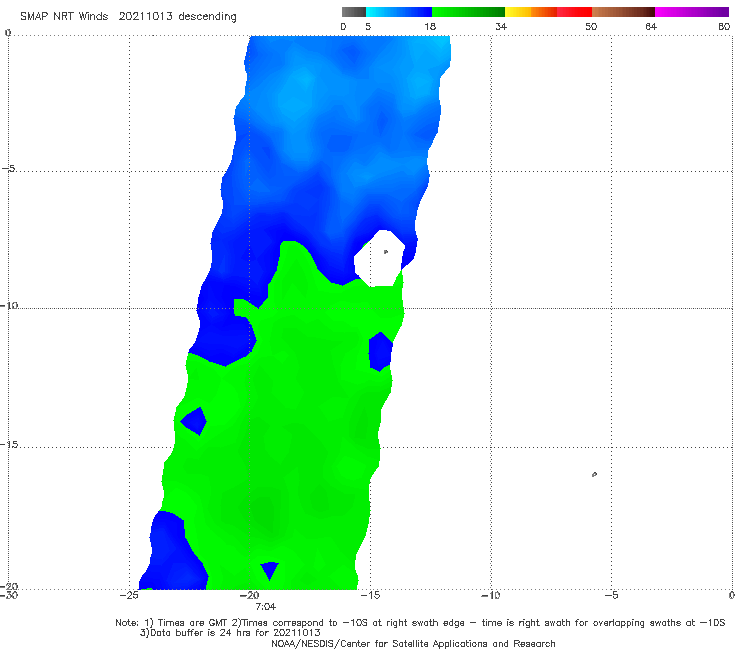Click the color bar label "5"
740x650 pixels.
pos(368,27)
